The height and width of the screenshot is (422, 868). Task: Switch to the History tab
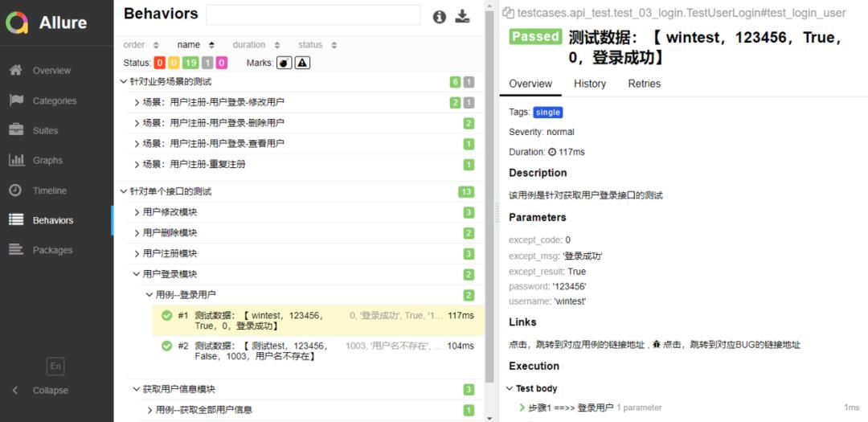point(590,84)
